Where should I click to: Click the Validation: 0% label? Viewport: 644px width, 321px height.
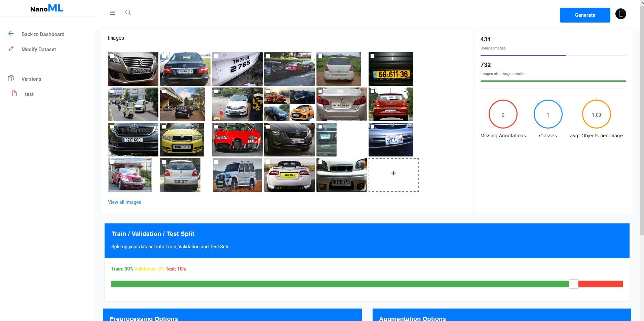click(x=149, y=269)
